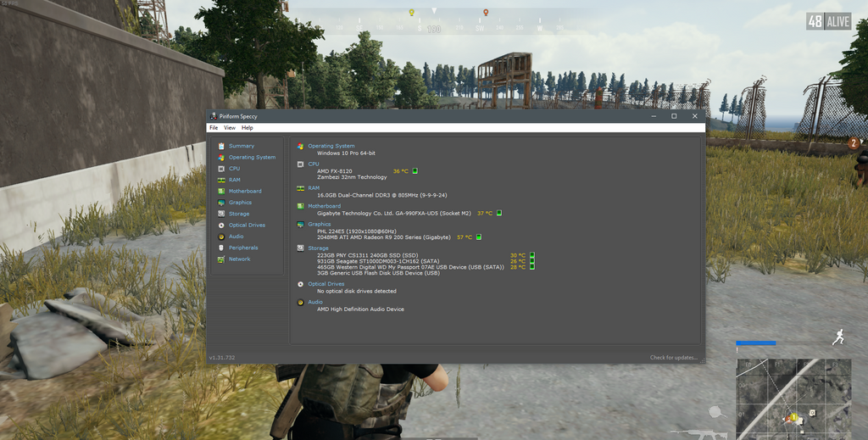Click the CPU icon in summary panel
This screenshot has height=440, width=868.
tap(300, 164)
